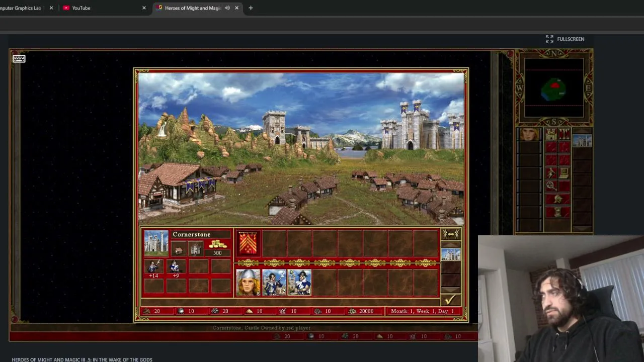Click the gold amount 20000
The height and width of the screenshot is (362, 644).
pyautogui.click(x=366, y=311)
